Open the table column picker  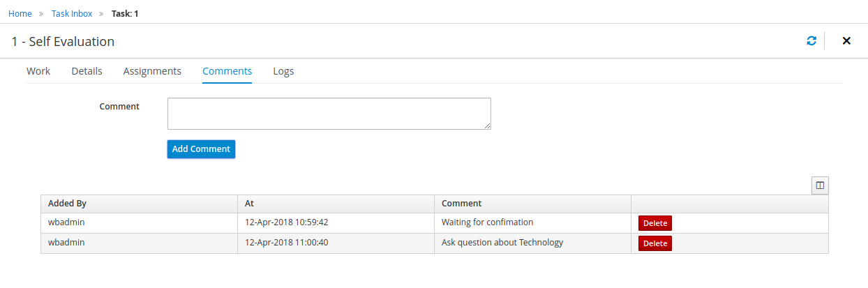(820, 185)
